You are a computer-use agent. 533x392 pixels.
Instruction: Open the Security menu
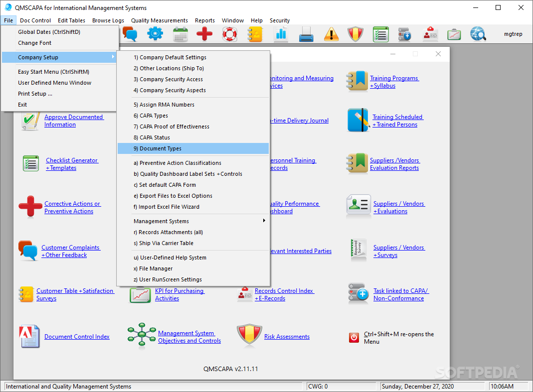click(280, 20)
